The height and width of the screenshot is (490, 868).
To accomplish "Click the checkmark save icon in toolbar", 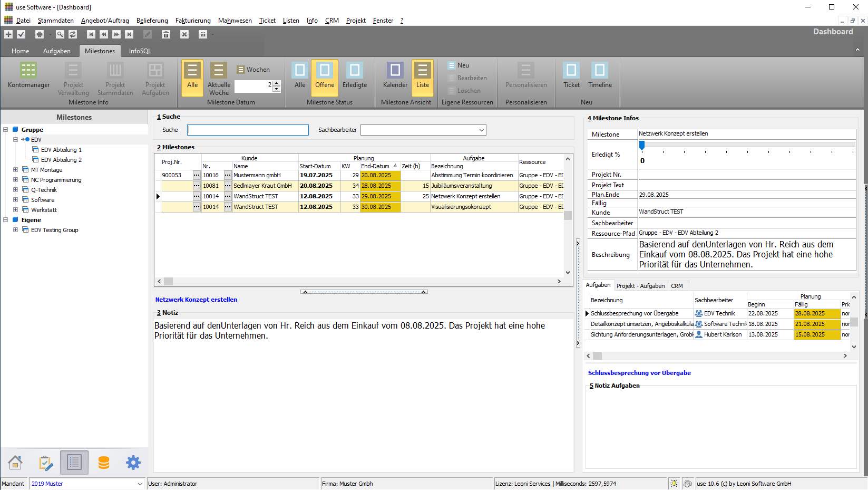I will tap(21, 34).
